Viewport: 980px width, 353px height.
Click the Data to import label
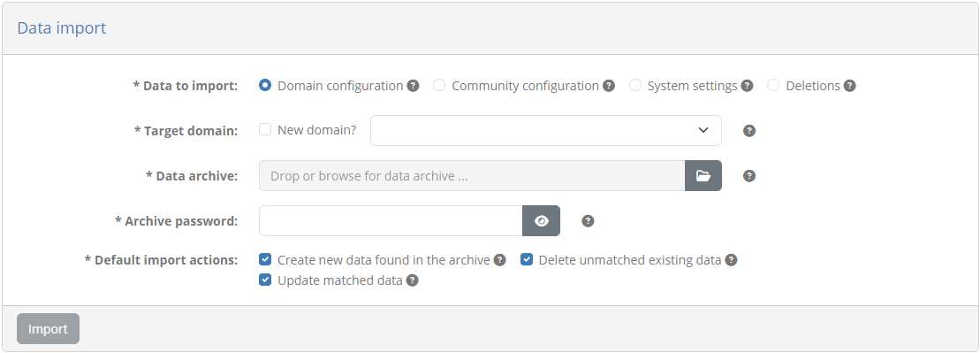coord(186,86)
